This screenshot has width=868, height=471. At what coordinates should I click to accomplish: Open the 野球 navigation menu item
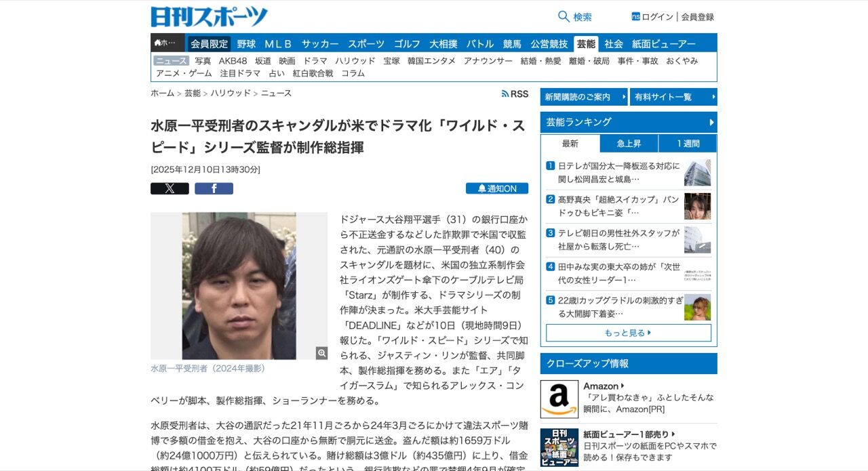point(246,43)
